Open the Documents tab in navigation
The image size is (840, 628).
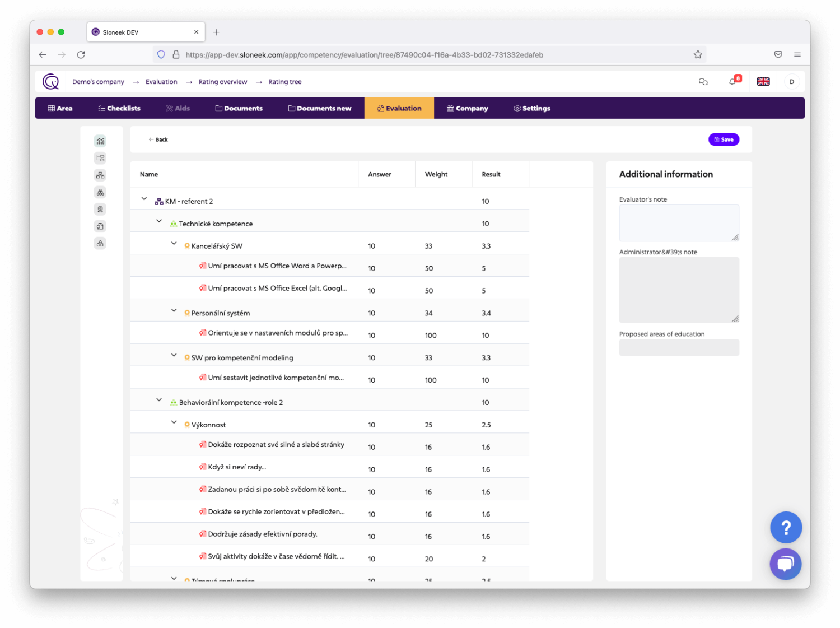click(239, 108)
